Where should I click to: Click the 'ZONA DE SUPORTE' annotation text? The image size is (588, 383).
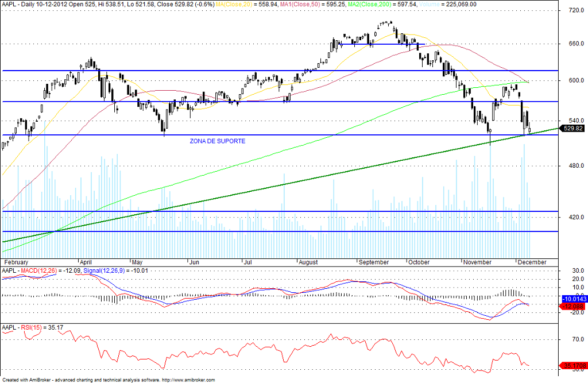pyautogui.click(x=218, y=141)
